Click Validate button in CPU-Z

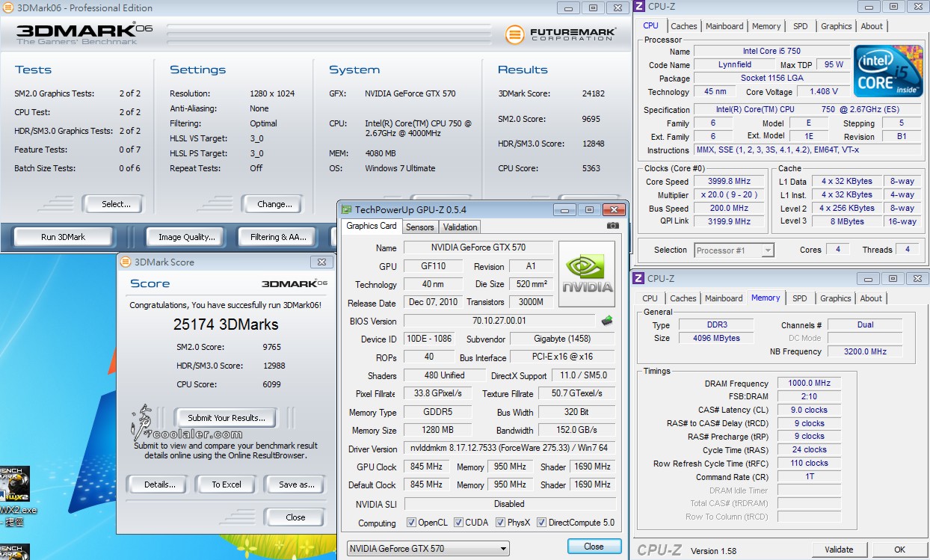[839, 550]
